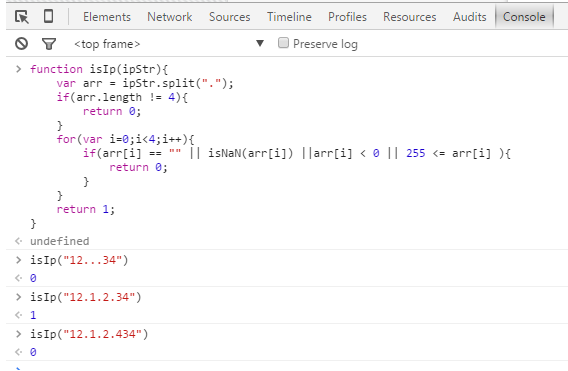
Task: Click the isIp("12.1.2.434") command entry
Action: (x=89, y=334)
